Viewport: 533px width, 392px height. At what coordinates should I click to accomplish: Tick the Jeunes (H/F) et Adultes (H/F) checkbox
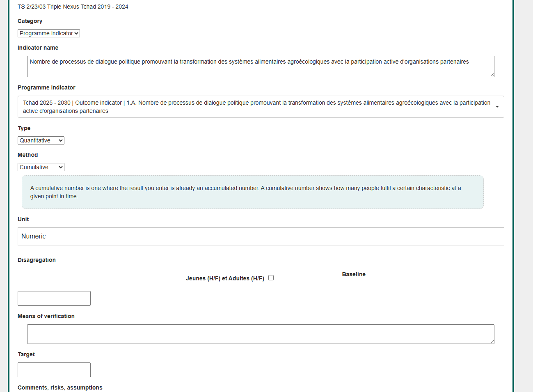271,278
